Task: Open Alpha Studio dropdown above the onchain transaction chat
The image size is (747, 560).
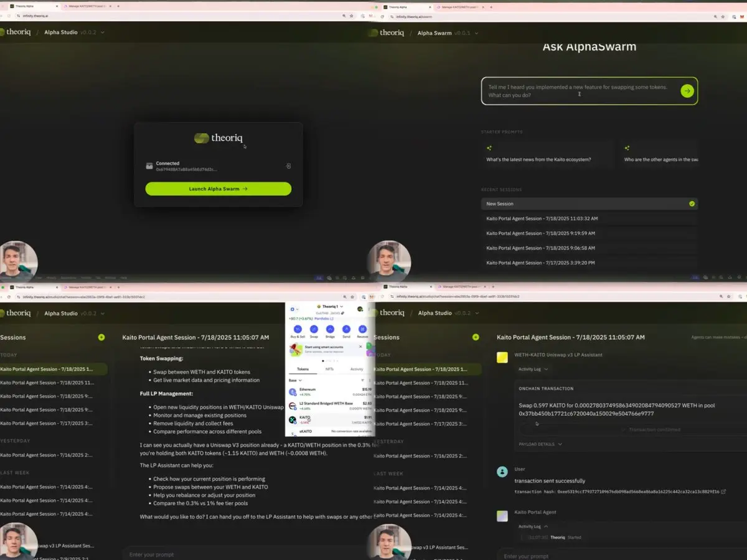Action: point(448,314)
